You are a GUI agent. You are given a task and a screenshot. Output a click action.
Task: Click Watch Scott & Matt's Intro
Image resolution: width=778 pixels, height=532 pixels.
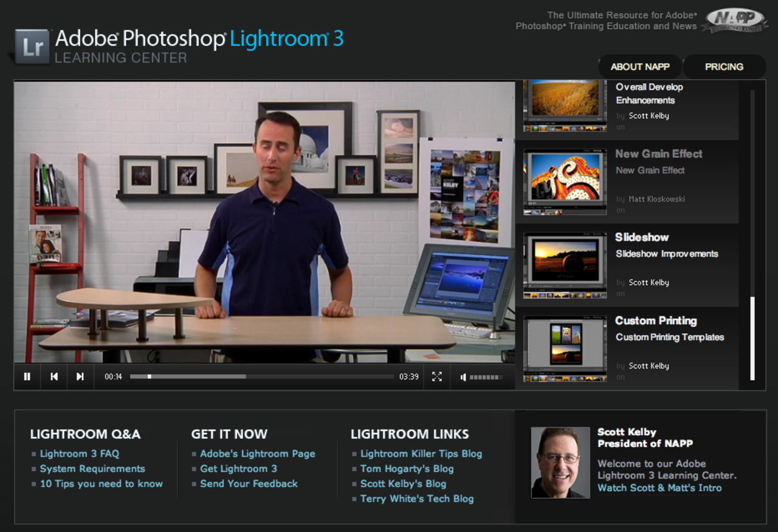659,488
